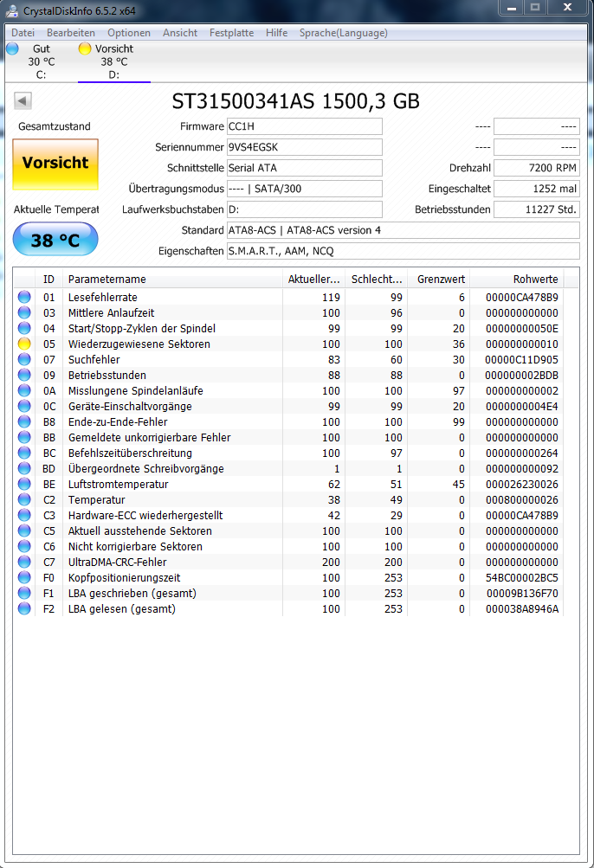
Task: Open the Festplatte menu
Action: (231, 33)
